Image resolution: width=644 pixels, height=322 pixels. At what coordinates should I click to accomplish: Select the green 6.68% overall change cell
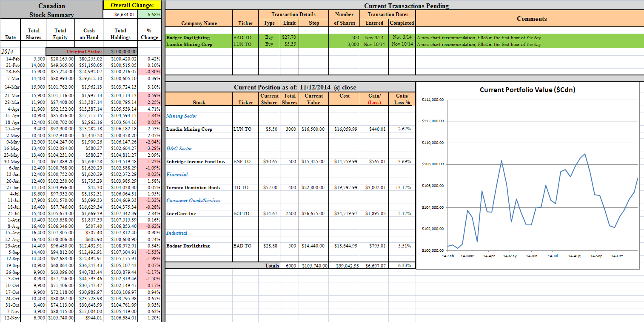[x=149, y=14]
